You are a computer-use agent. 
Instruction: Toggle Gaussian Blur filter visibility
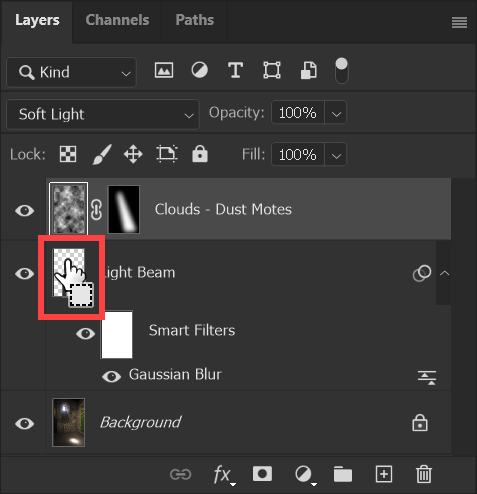tap(111, 376)
